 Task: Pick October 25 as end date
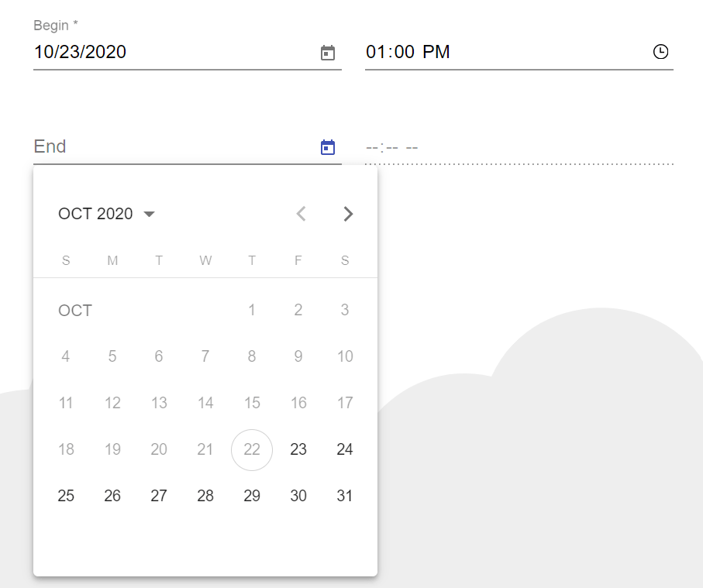(x=66, y=496)
